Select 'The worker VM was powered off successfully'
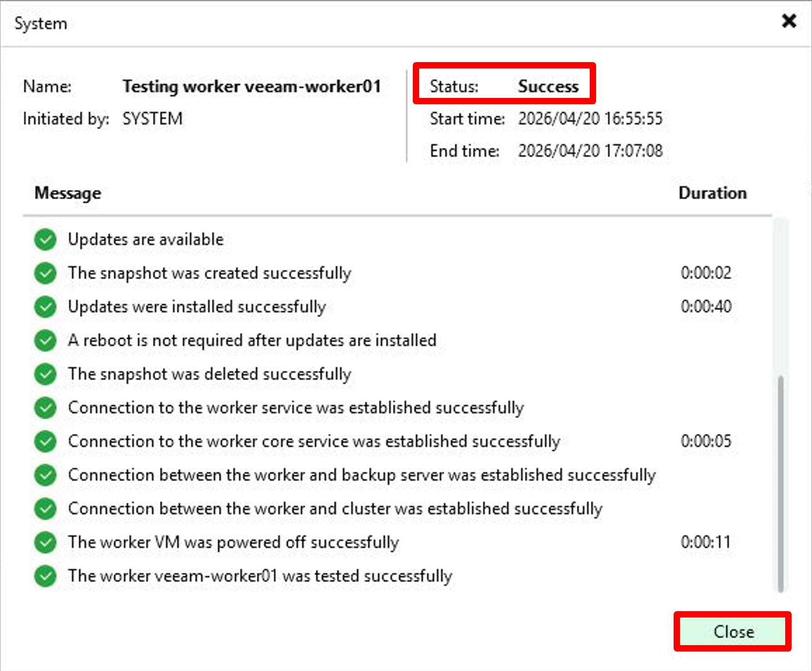The width and height of the screenshot is (812, 671). click(234, 543)
